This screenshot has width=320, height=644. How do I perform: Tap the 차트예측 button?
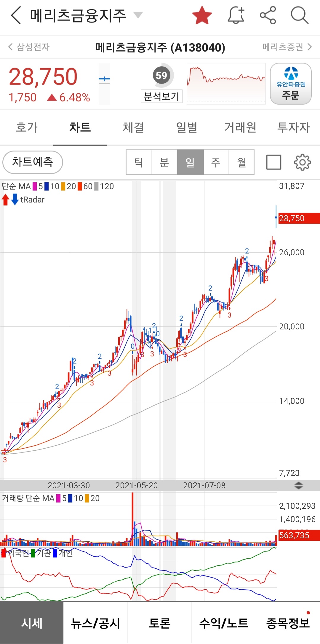point(33,162)
